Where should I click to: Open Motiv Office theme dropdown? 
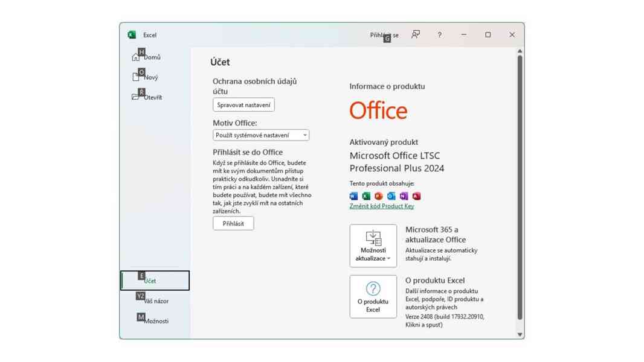261,135
